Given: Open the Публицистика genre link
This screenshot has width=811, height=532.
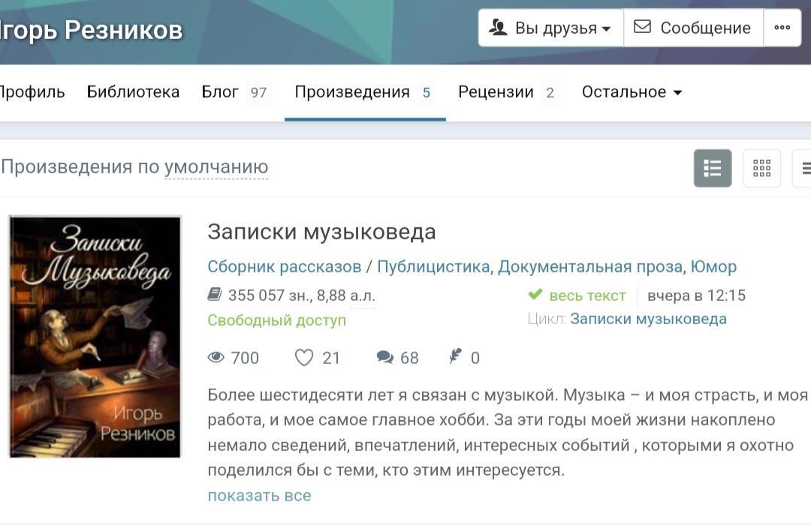Looking at the screenshot, I should pos(433,267).
